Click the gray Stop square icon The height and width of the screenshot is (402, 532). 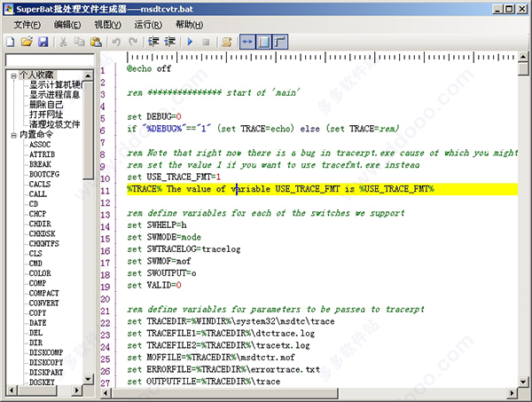point(206,42)
